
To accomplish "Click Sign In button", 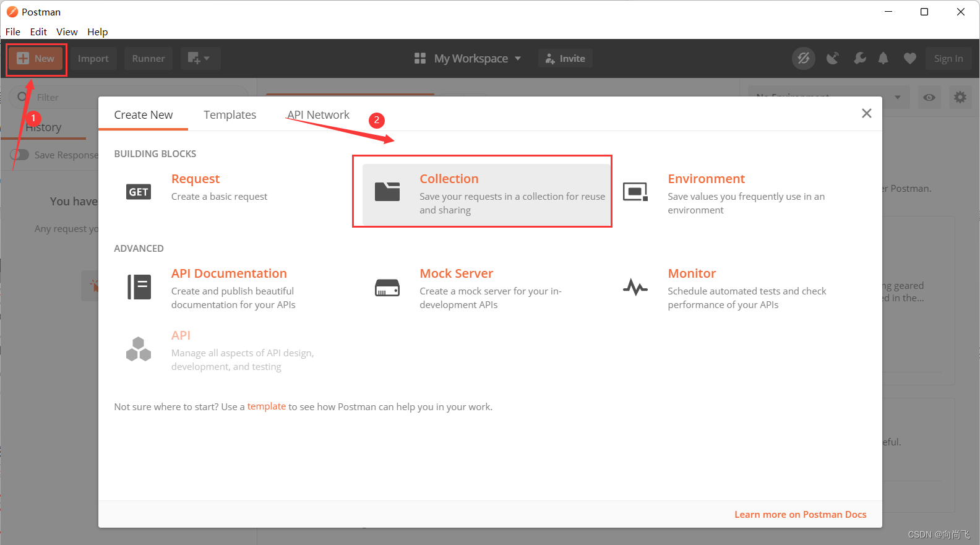I will coord(948,59).
